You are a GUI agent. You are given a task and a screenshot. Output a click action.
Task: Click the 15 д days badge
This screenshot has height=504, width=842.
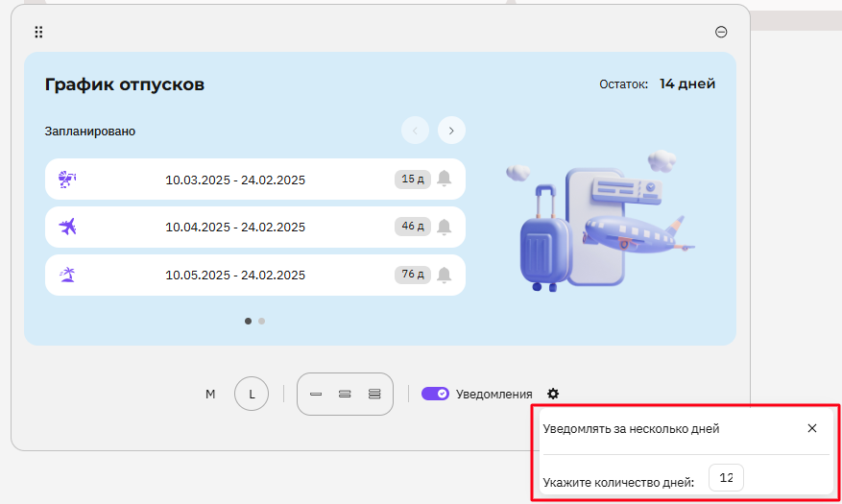413,180
